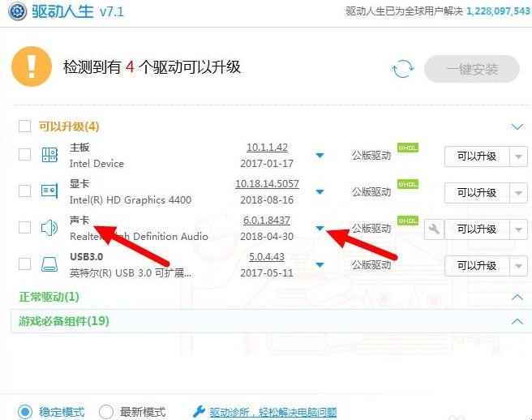Open 可以升级 button arrow in 主板 row

click(518, 156)
